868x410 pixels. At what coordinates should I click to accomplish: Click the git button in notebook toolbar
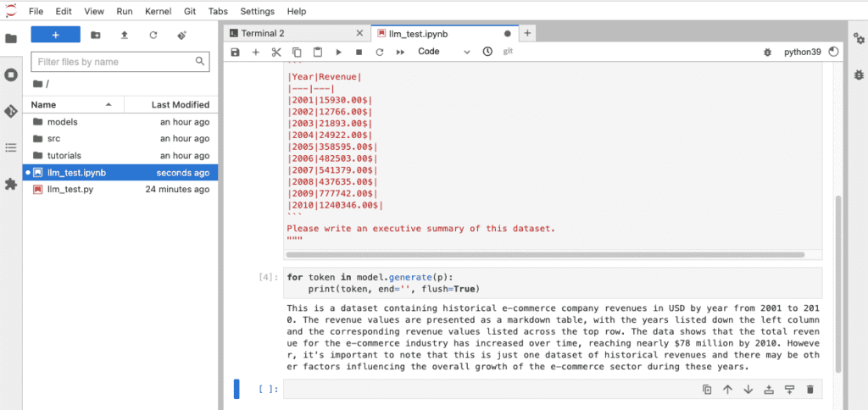point(508,52)
